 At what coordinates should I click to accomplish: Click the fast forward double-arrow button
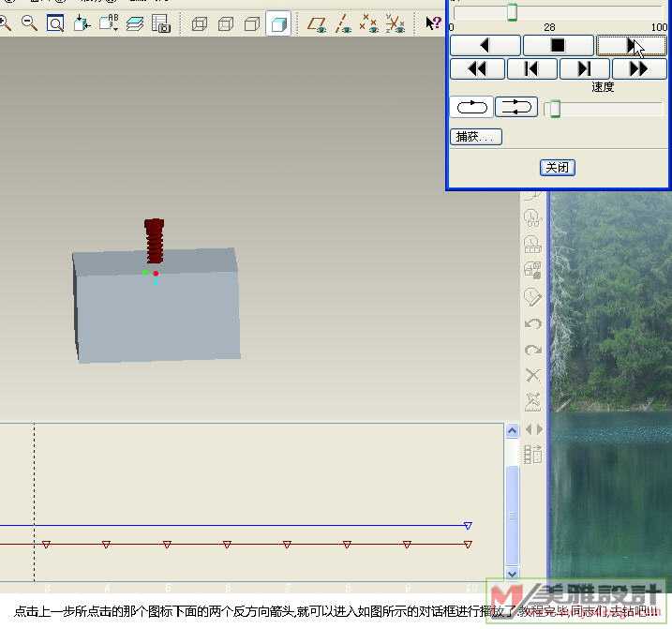point(638,68)
